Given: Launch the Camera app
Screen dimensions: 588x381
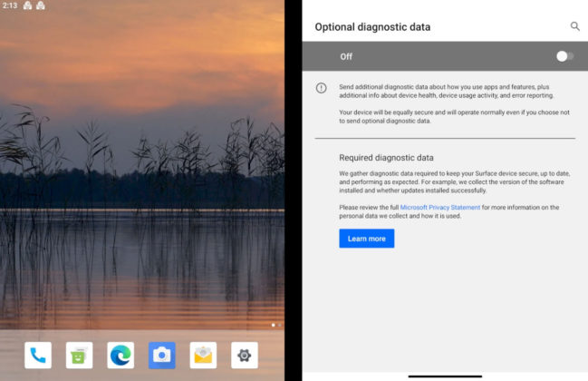Looking at the screenshot, I should (162, 356).
